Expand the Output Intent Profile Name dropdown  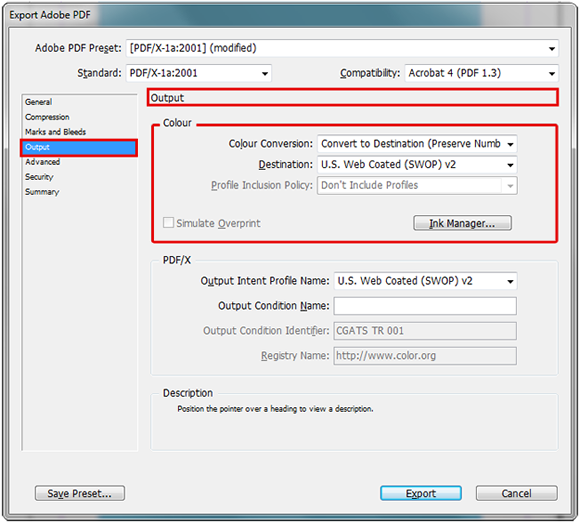[x=425, y=281]
